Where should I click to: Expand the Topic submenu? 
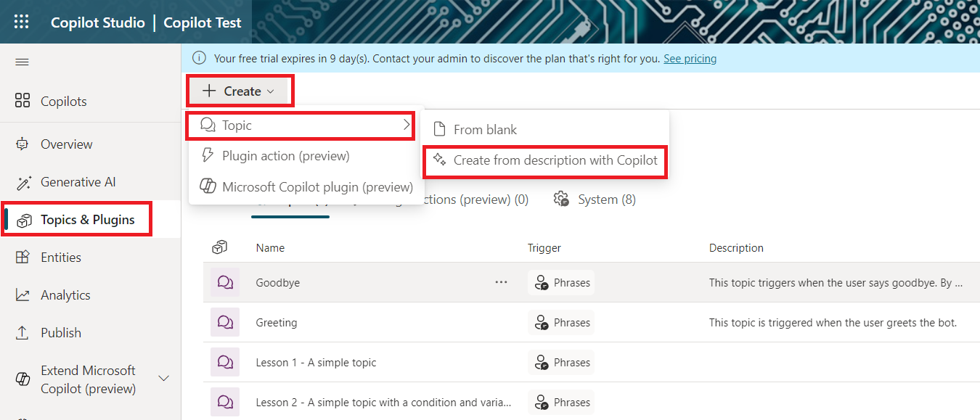click(x=301, y=125)
